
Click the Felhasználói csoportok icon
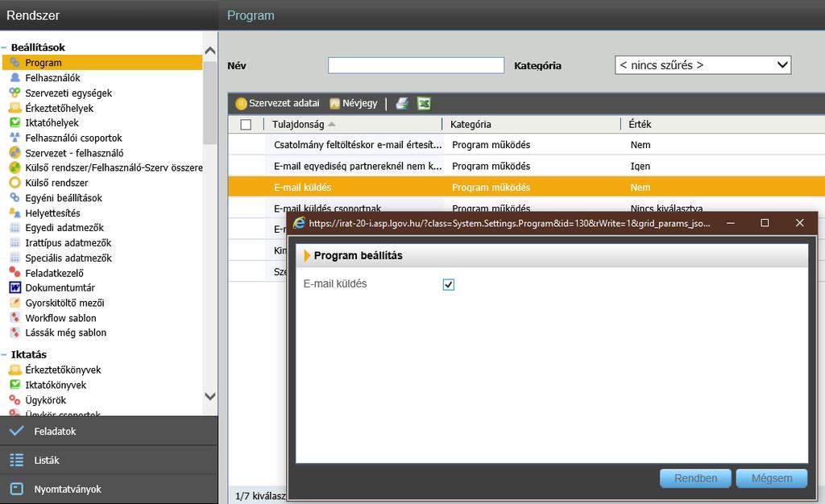15,138
